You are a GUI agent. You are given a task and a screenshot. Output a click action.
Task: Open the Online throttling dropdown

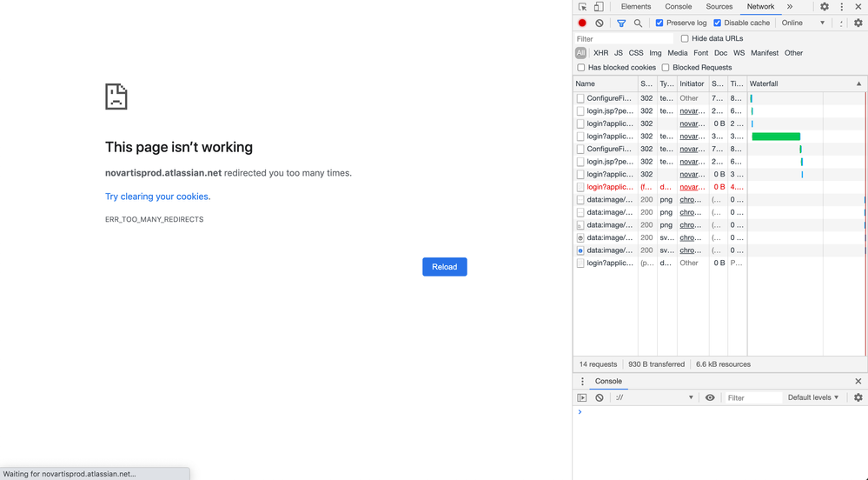pos(803,23)
